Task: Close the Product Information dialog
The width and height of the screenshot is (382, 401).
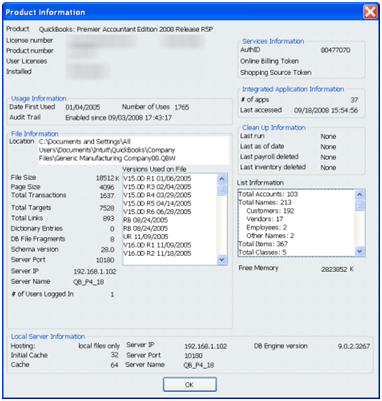Action: [370, 12]
